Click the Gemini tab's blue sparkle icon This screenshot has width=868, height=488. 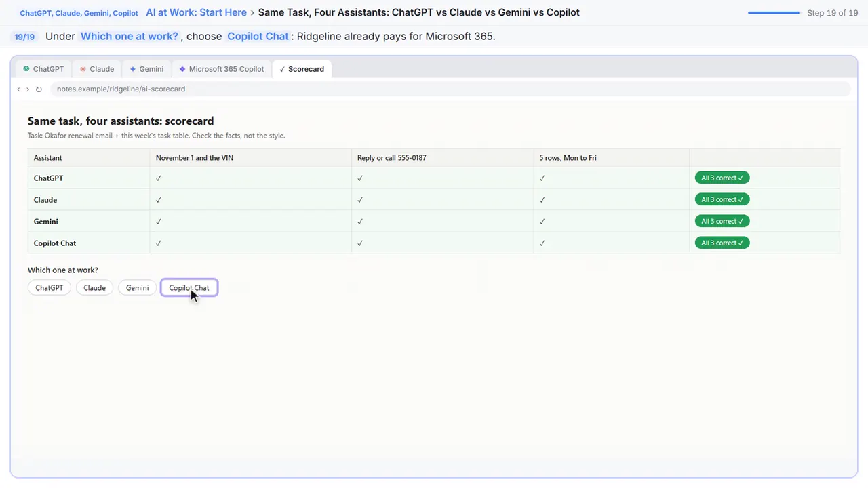click(133, 69)
